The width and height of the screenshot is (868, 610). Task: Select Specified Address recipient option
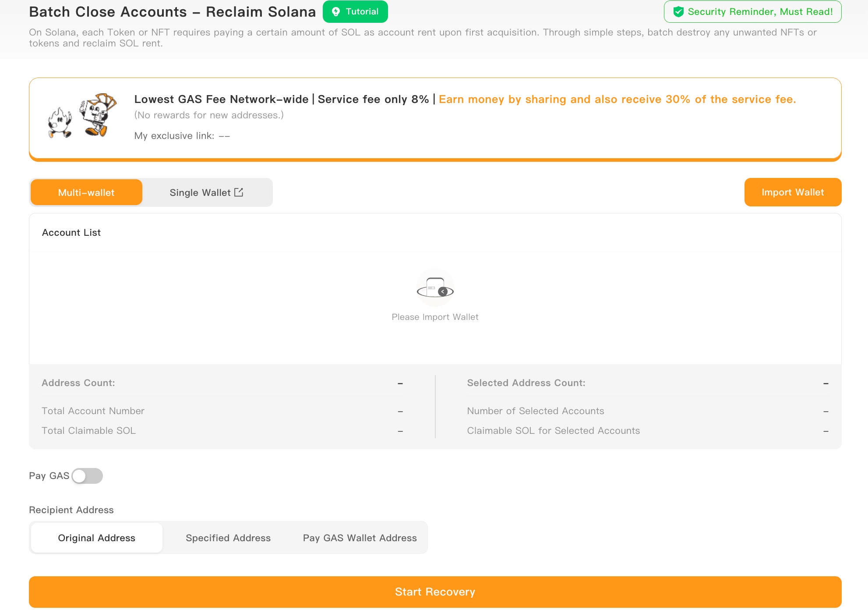pyautogui.click(x=228, y=538)
